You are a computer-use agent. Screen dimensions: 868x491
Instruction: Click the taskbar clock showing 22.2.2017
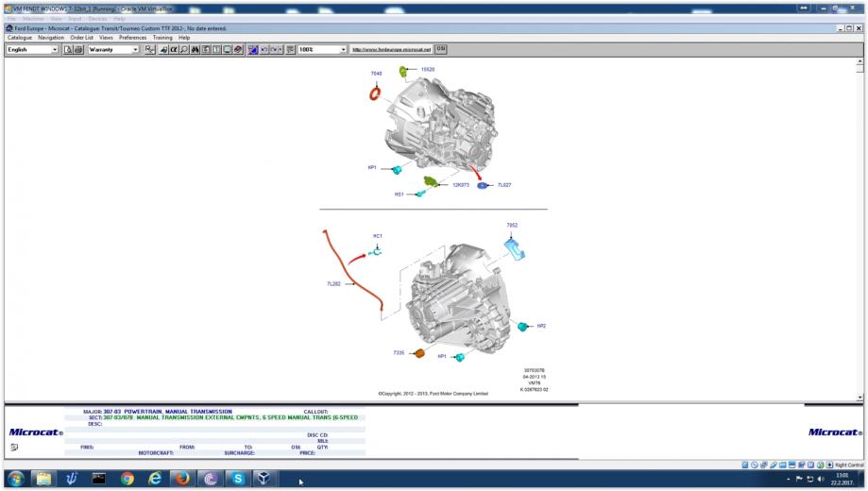click(x=842, y=480)
